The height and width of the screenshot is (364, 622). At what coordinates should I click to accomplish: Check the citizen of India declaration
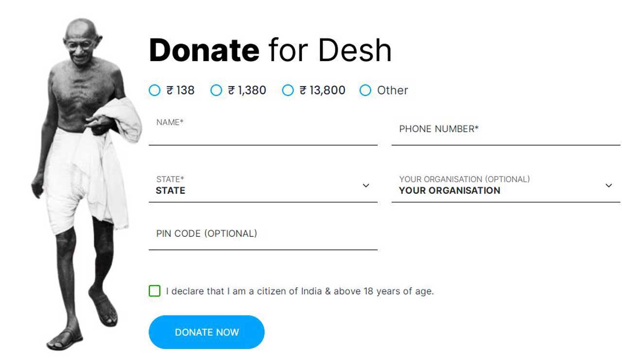154,291
